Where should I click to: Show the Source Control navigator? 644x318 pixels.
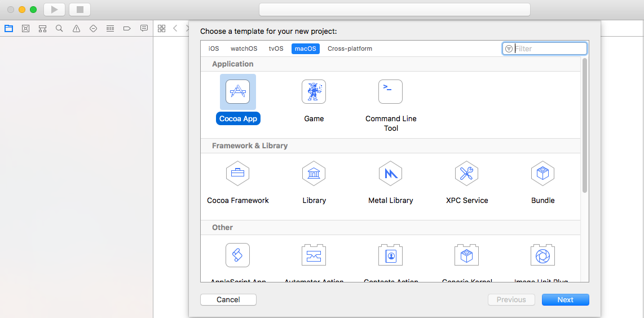[x=25, y=28]
